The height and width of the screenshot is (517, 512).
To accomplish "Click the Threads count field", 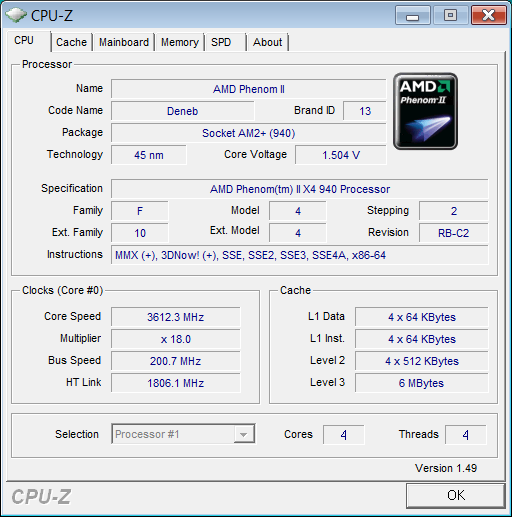I will (466, 435).
